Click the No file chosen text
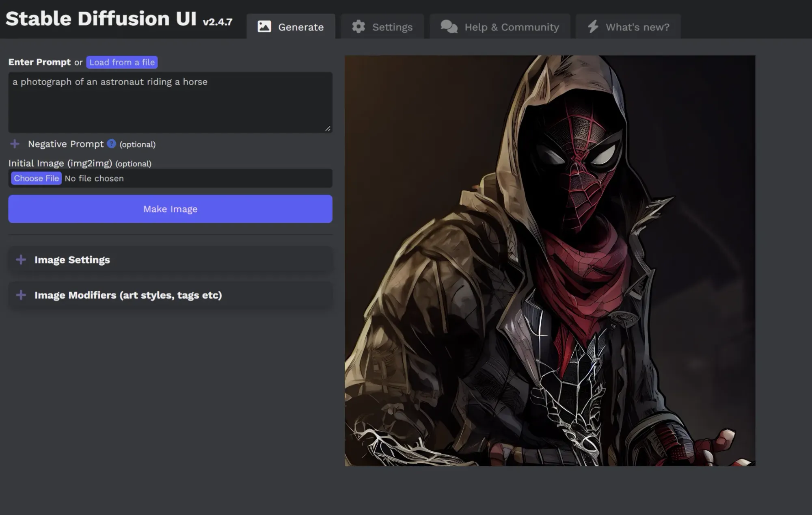 point(94,178)
